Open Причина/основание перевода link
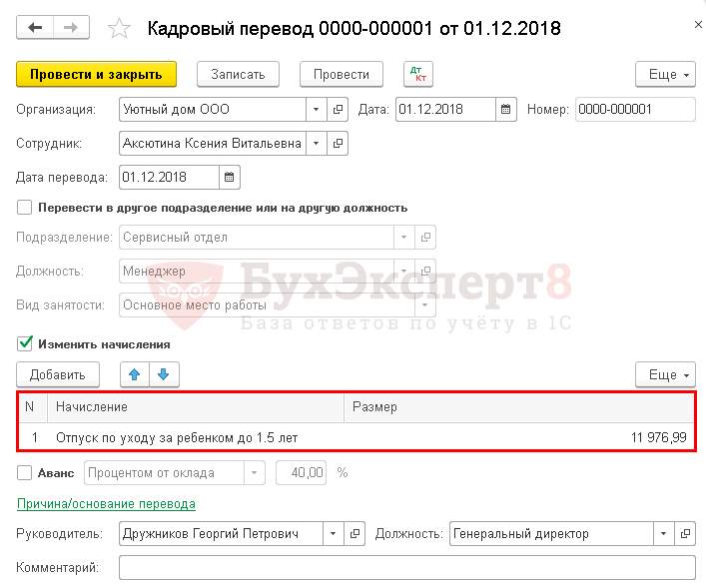706x588 pixels. click(106, 503)
